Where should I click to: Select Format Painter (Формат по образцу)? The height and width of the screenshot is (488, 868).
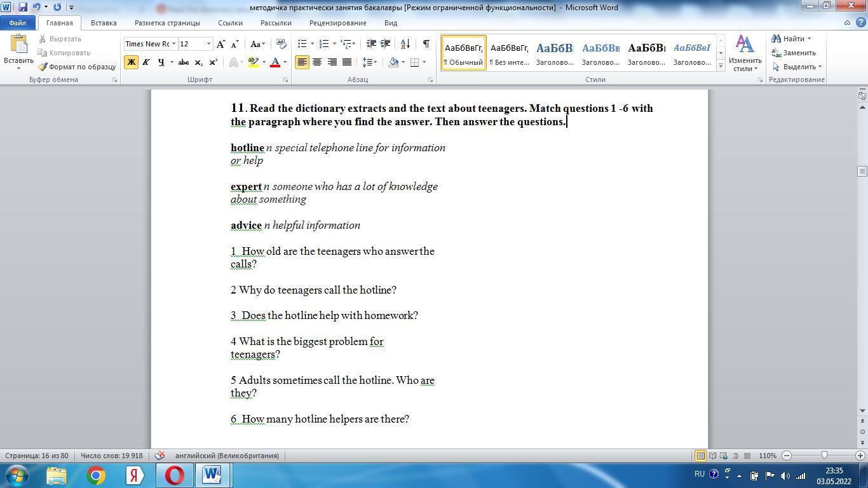[76, 67]
